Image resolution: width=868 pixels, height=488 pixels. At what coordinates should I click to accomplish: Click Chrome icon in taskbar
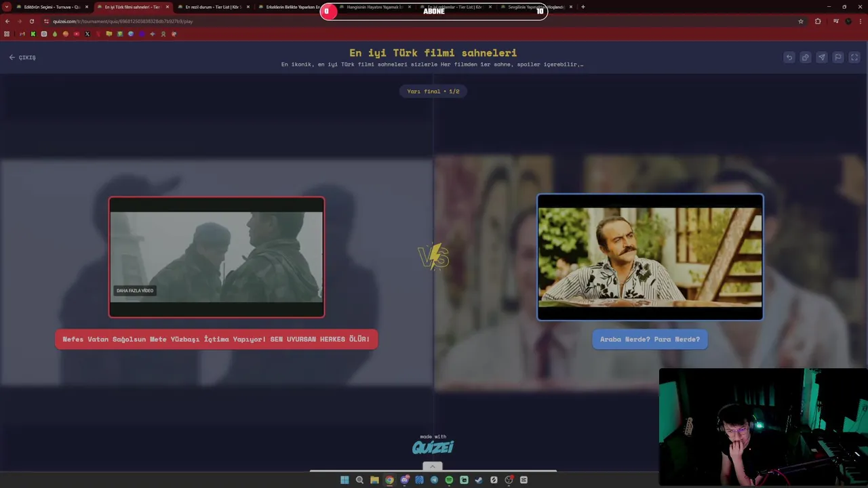click(389, 480)
